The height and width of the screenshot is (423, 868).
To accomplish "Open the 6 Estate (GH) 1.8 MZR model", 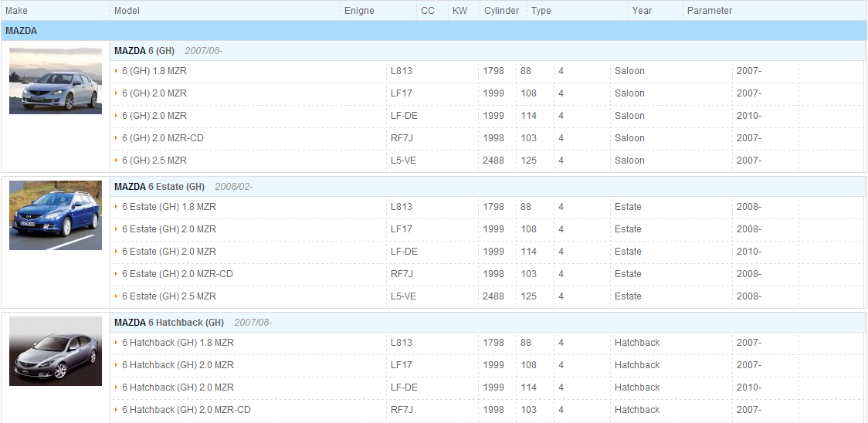I will (x=169, y=207).
